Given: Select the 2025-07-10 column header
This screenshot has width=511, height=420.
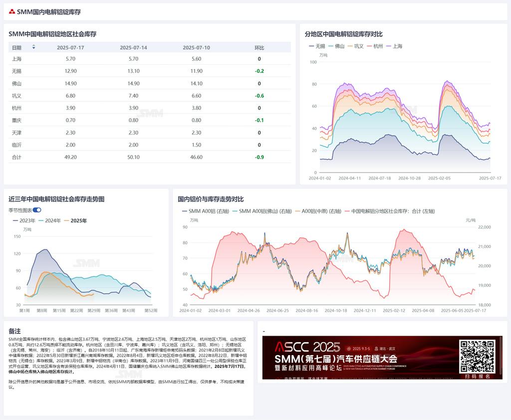Looking at the screenshot, I should click(x=196, y=47).
